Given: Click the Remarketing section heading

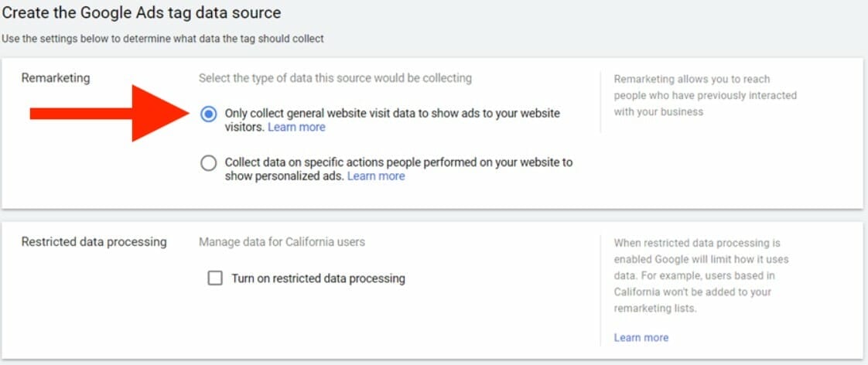Looking at the screenshot, I should coord(56,78).
